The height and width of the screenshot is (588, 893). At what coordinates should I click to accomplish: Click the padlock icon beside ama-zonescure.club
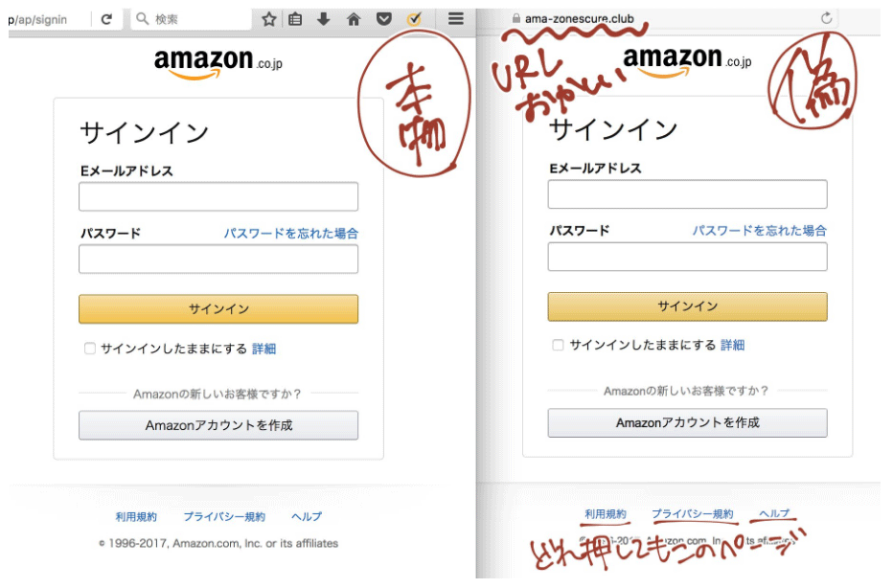[516, 19]
